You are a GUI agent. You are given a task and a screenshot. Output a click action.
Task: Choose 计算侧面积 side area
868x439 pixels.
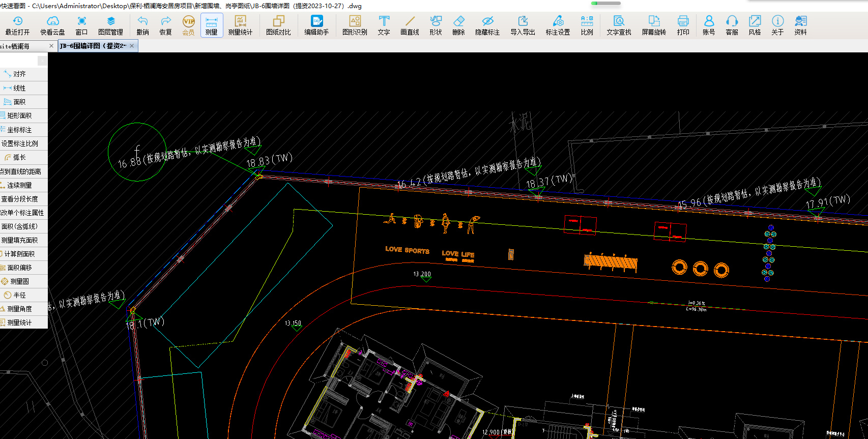click(24, 254)
